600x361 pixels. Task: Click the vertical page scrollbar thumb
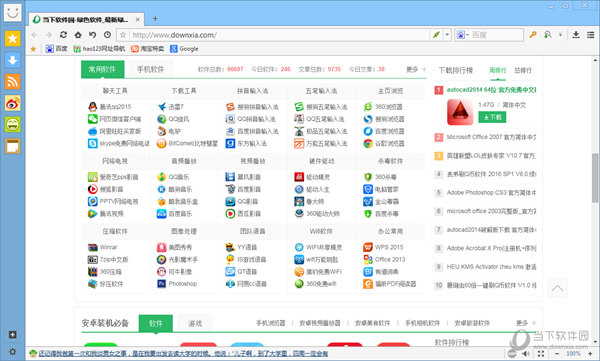(595, 177)
